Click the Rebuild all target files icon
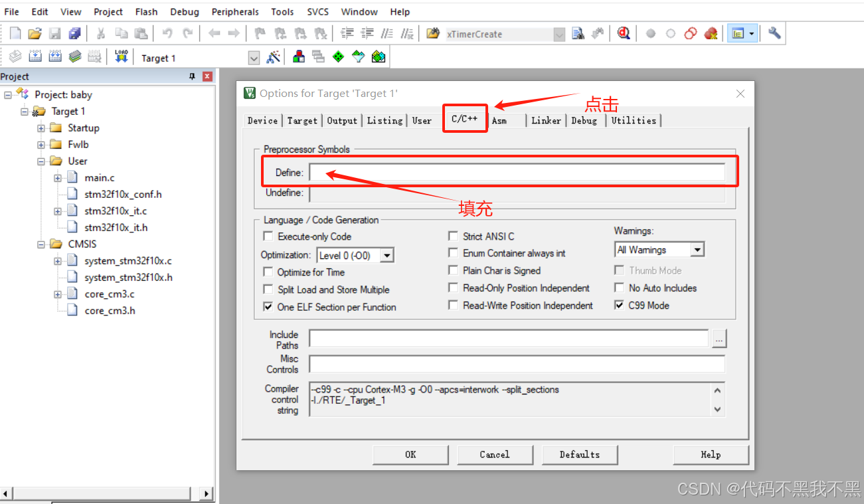This screenshot has height=504, width=864. (x=55, y=57)
